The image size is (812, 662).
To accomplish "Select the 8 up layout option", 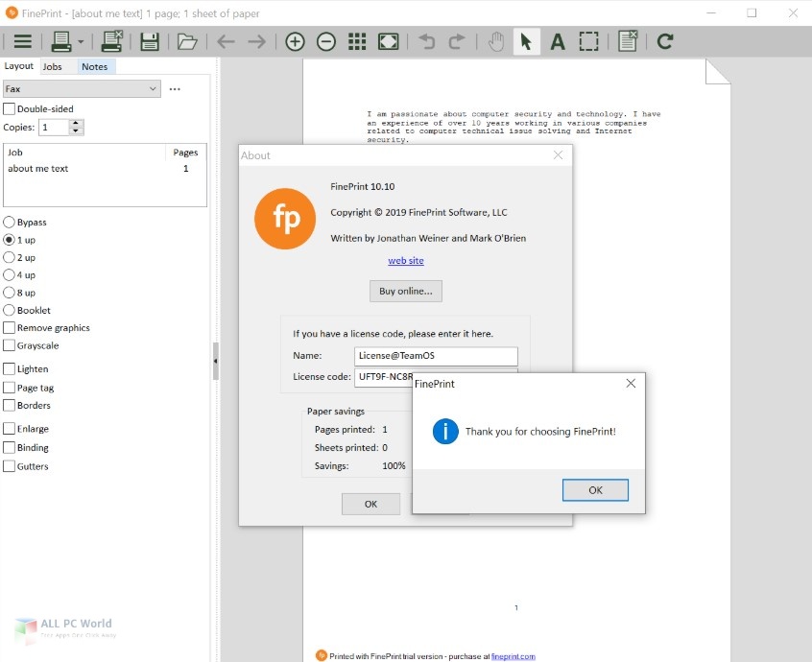I will point(9,293).
